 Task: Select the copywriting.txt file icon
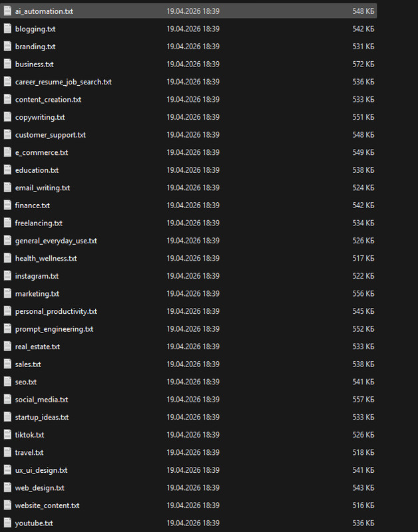tap(7, 117)
